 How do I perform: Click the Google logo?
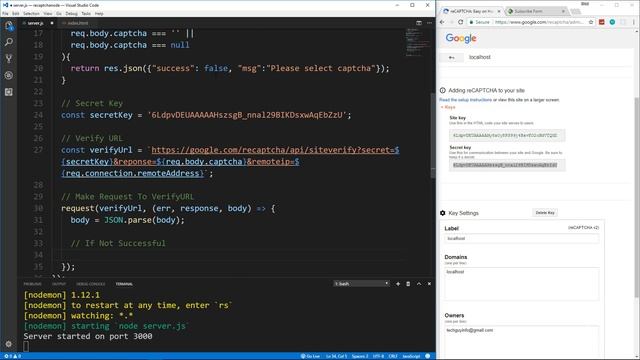pos(461,38)
